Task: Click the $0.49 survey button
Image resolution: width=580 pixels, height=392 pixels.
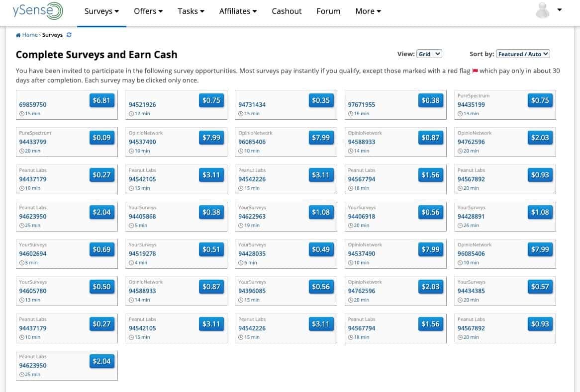Action: 321,250
